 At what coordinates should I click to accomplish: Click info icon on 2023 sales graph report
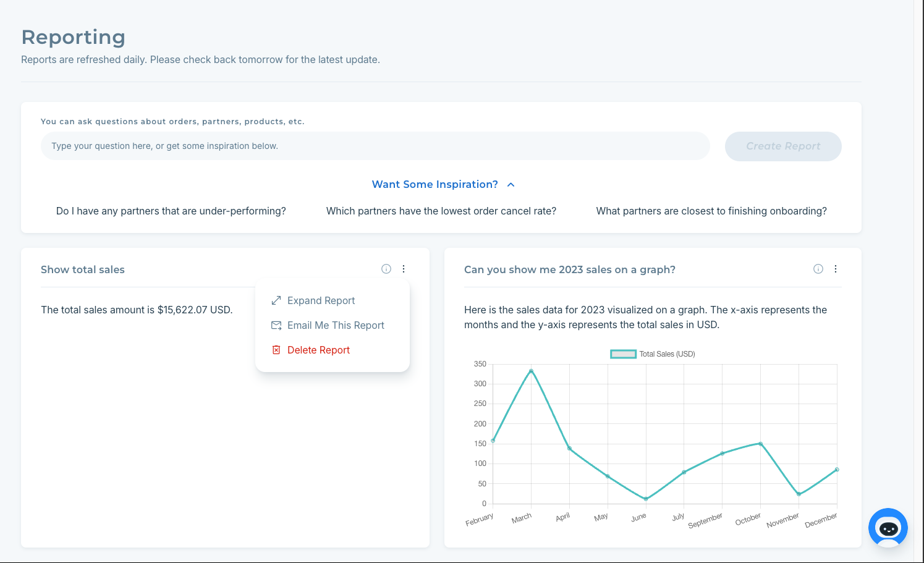(x=818, y=269)
